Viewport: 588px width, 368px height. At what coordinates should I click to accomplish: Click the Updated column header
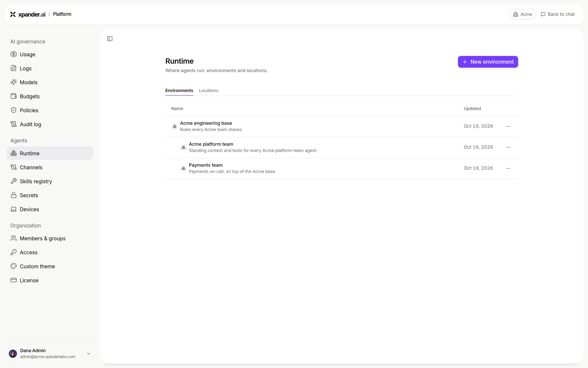472,109
